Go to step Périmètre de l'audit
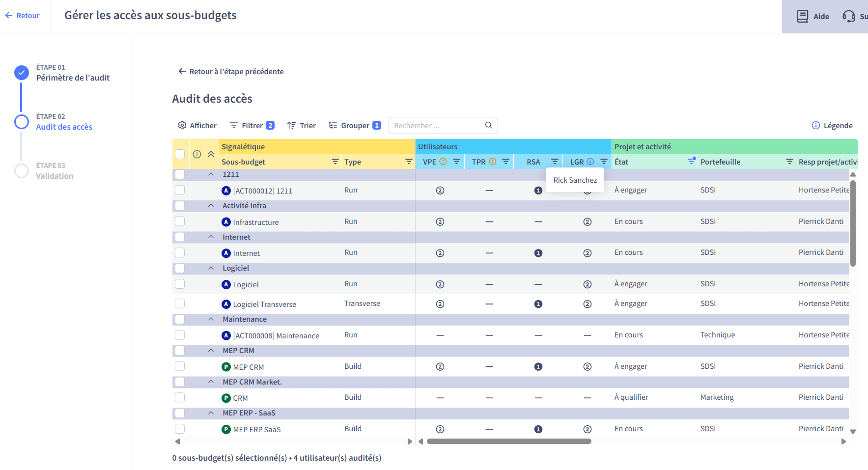This screenshot has height=470, width=868. point(73,78)
